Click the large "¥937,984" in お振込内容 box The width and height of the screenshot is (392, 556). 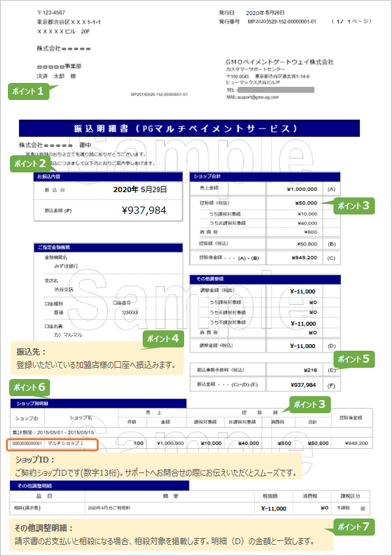point(144,211)
